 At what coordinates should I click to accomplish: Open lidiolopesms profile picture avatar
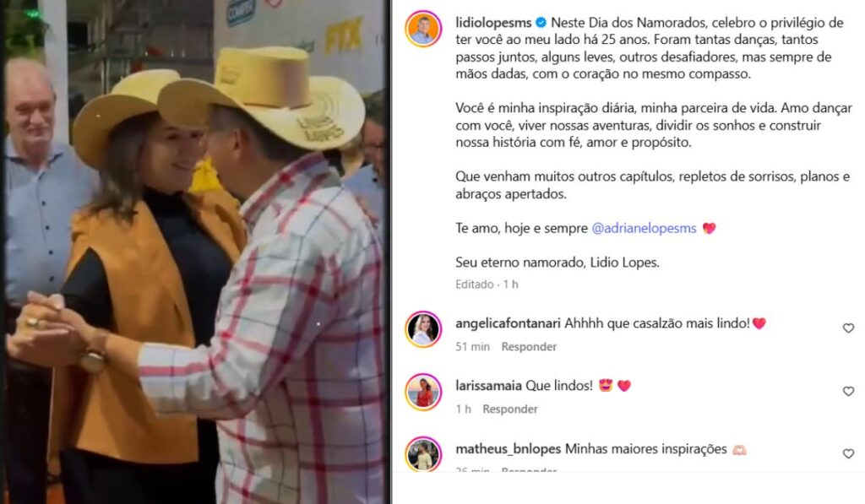click(423, 29)
